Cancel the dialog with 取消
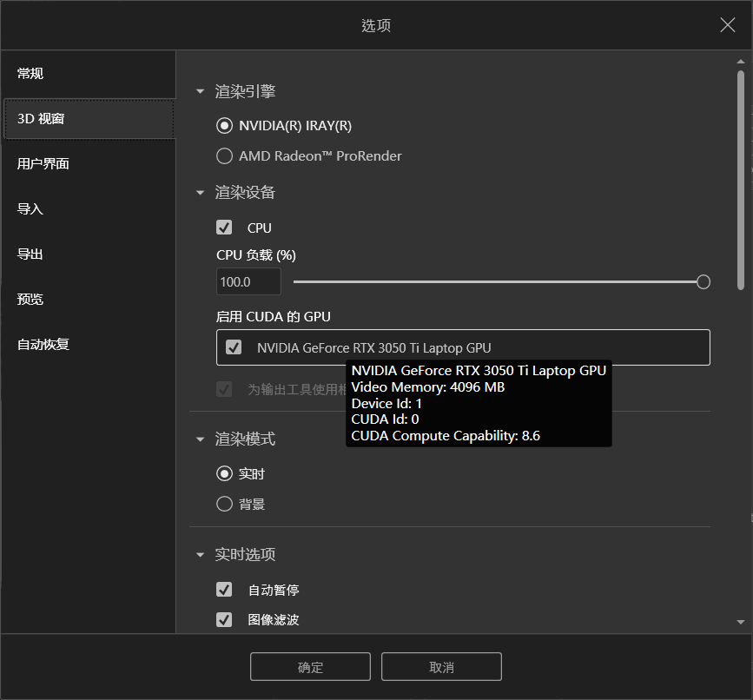The height and width of the screenshot is (700, 753). pyautogui.click(x=441, y=666)
